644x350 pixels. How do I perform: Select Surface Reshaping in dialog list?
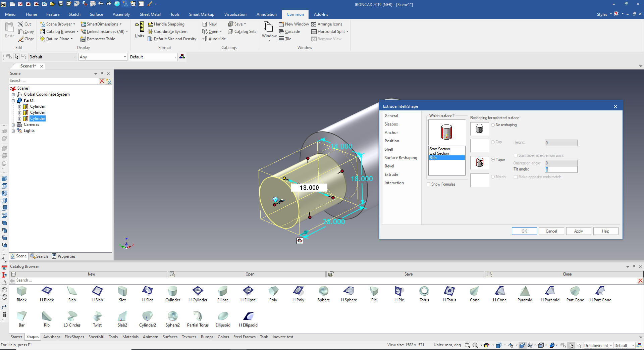pyautogui.click(x=401, y=158)
